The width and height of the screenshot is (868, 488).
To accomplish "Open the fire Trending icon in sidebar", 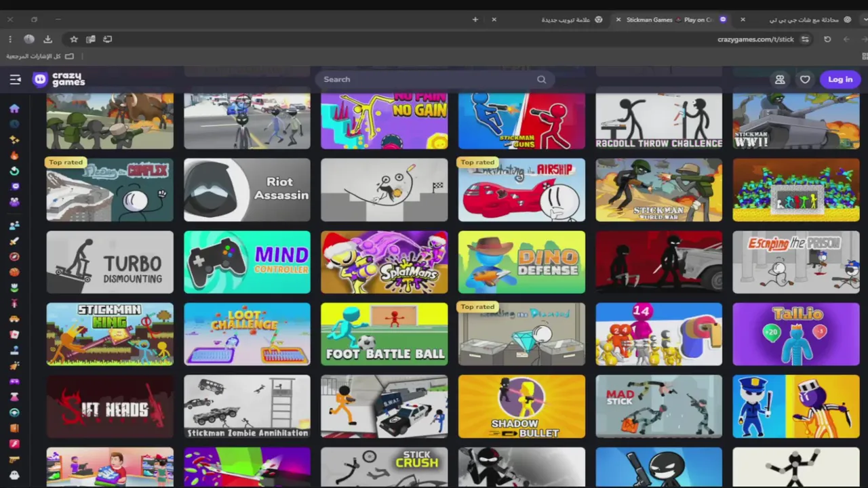I will [x=14, y=155].
